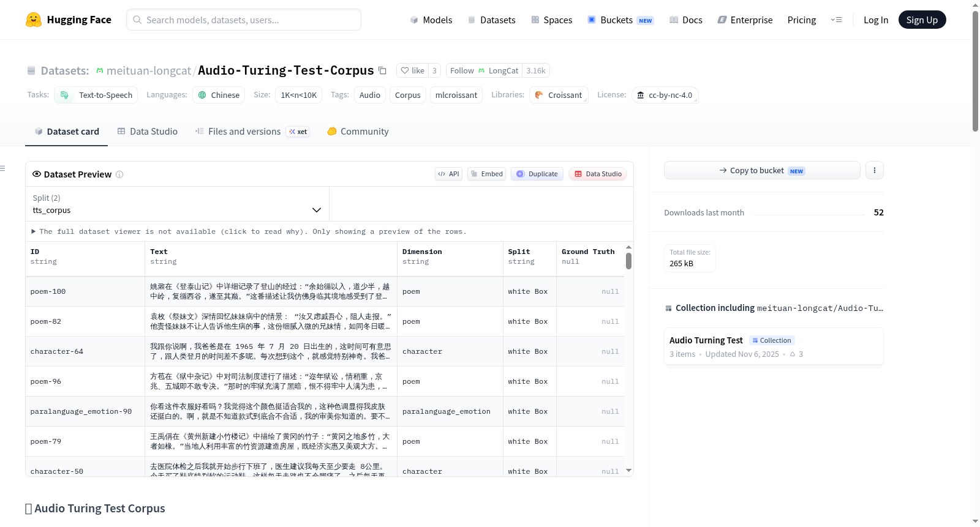Open Enterprise in top navigation
This screenshot has height=527, width=980.
click(x=745, y=20)
